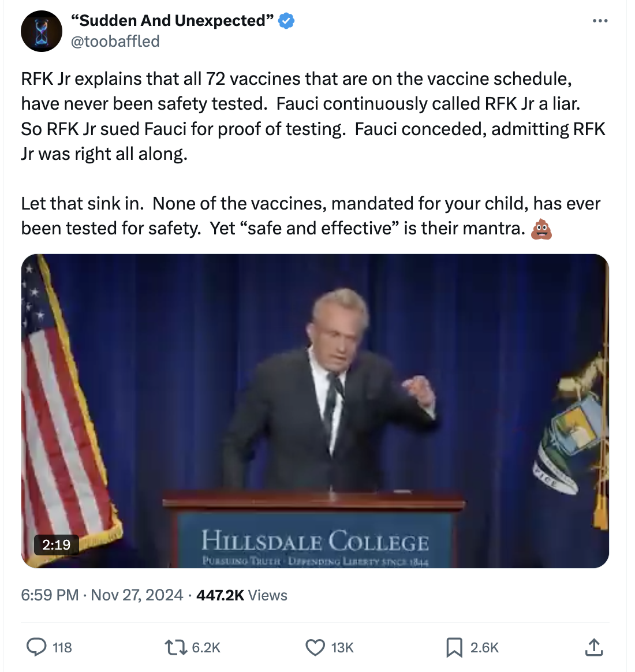View the 447.2K Views analytics
This screenshot has width=635, height=672.
(x=242, y=595)
